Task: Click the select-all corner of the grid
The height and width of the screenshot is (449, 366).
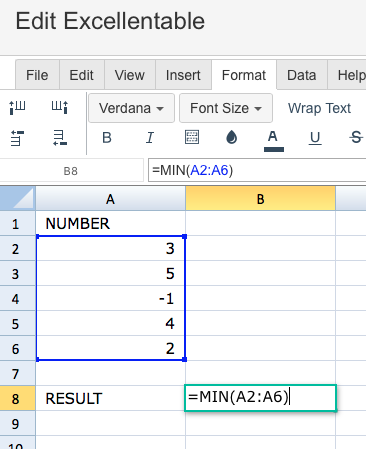Action: coord(18,199)
